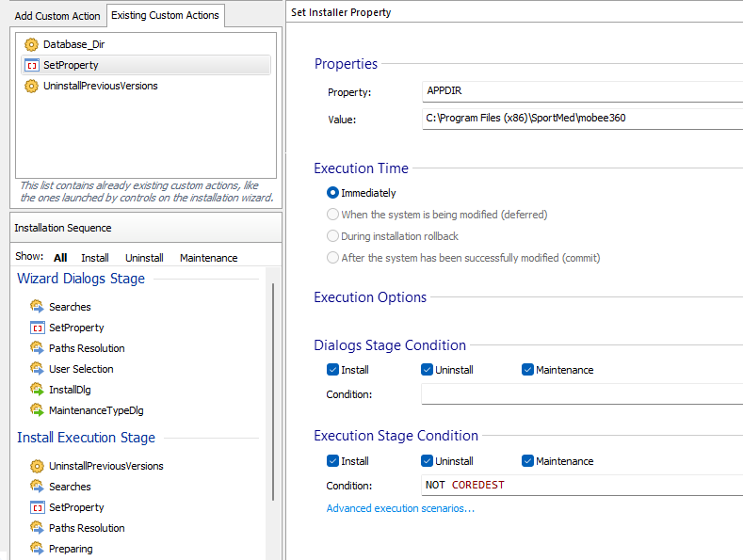The height and width of the screenshot is (560, 743).
Task: Click the Searches icon under Wizard Dialogs Stage
Action: [37, 307]
